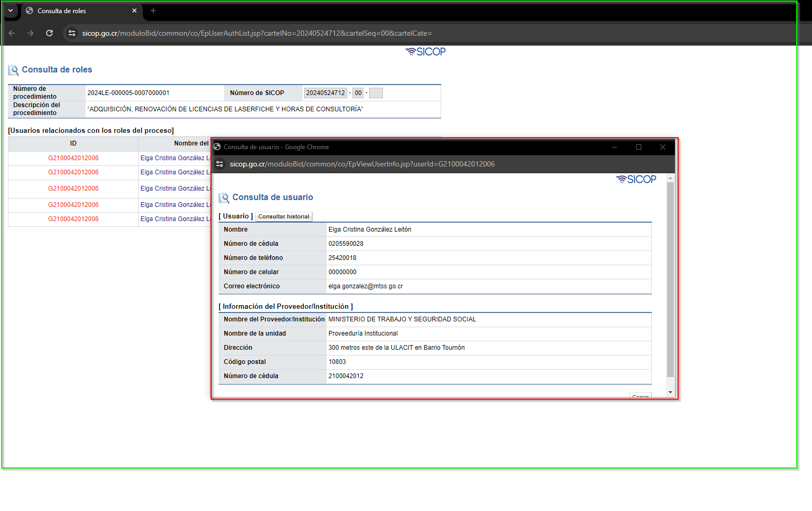The image size is (812, 511).
Task: Click the SICOP sequence field showing 00
Action: pyautogui.click(x=358, y=93)
